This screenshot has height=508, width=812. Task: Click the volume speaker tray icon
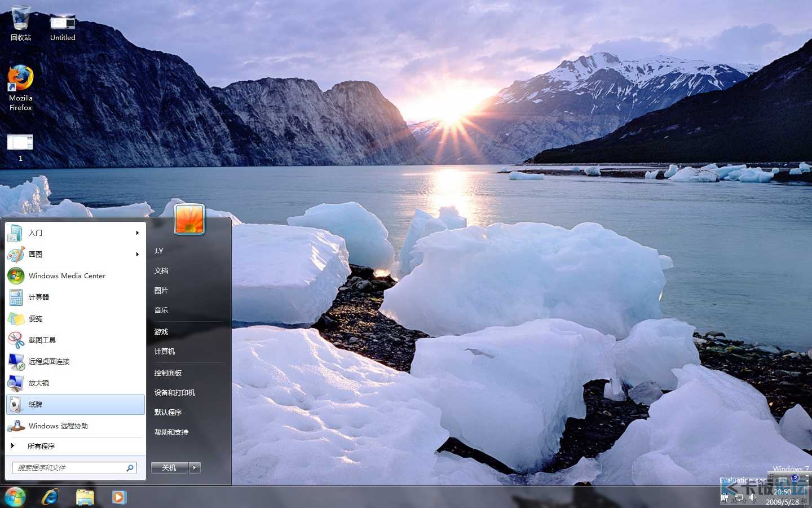[752, 498]
